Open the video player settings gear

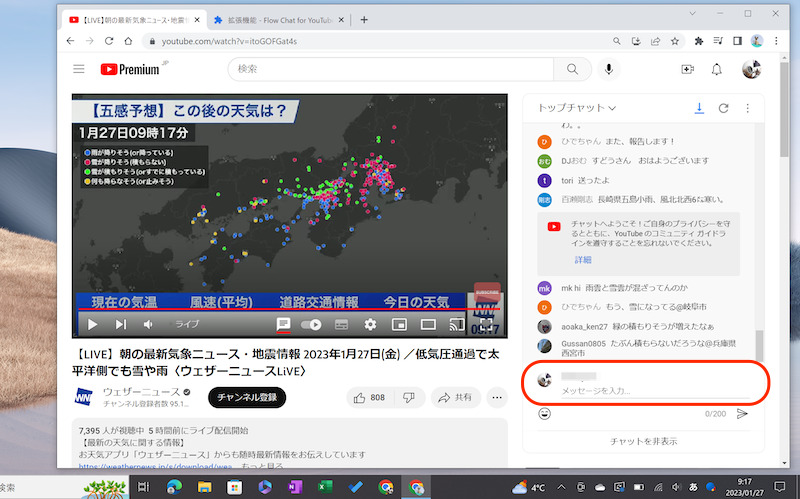[370, 324]
